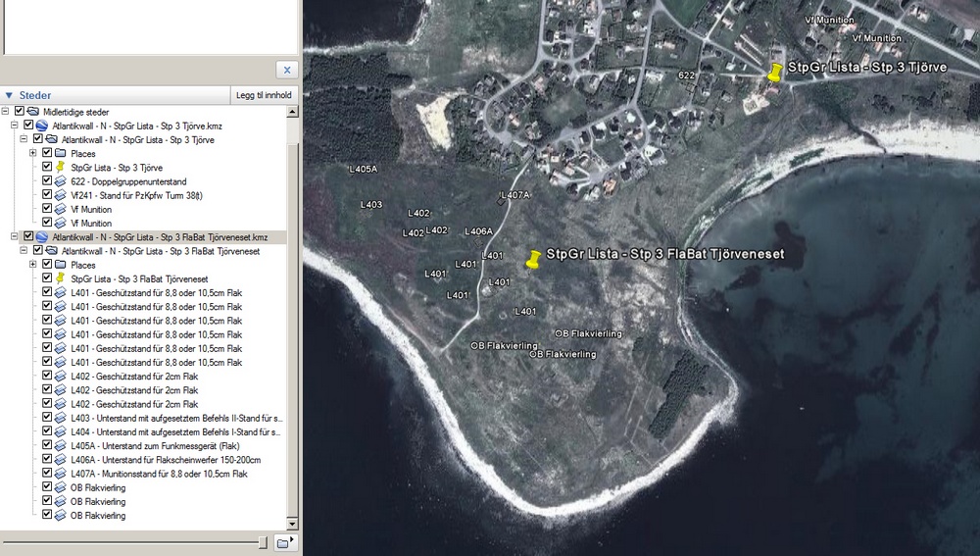Toggle checkbox for L407A - Munitionsstand
Viewport: 980px width, 556px height.
46,474
